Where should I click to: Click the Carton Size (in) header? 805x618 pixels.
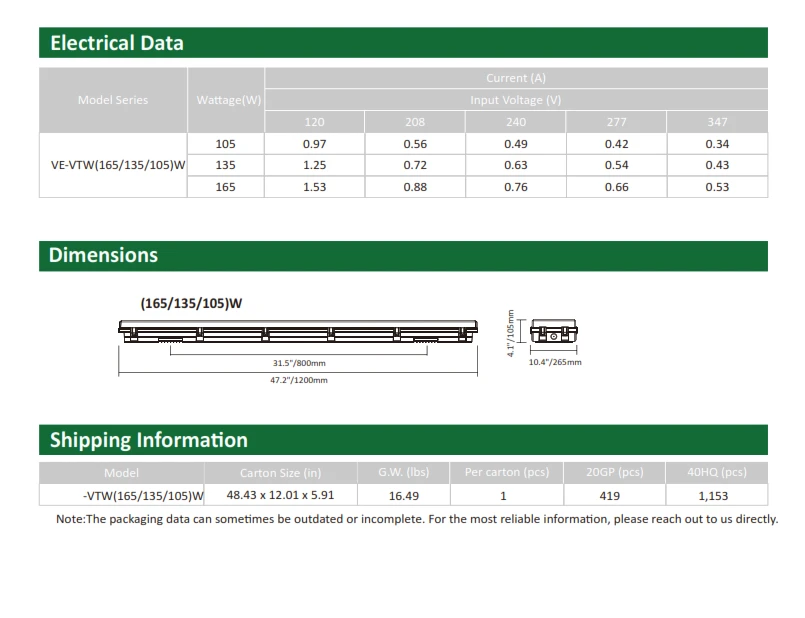(280, 473)
